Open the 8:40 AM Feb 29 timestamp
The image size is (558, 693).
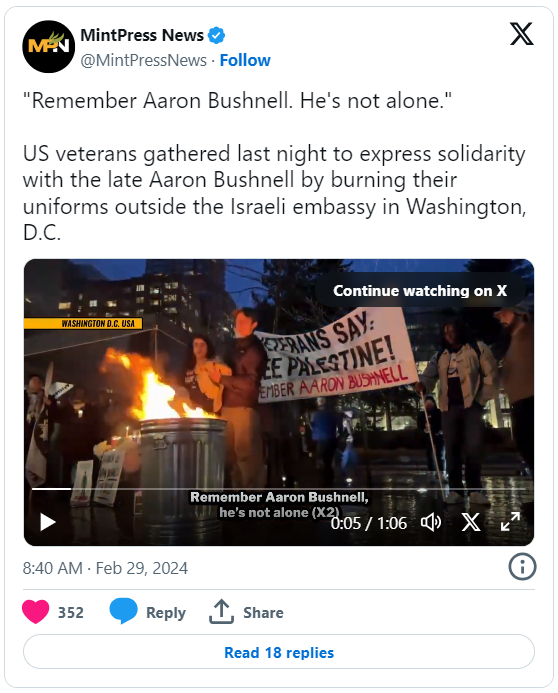click(x=105, y=568)
